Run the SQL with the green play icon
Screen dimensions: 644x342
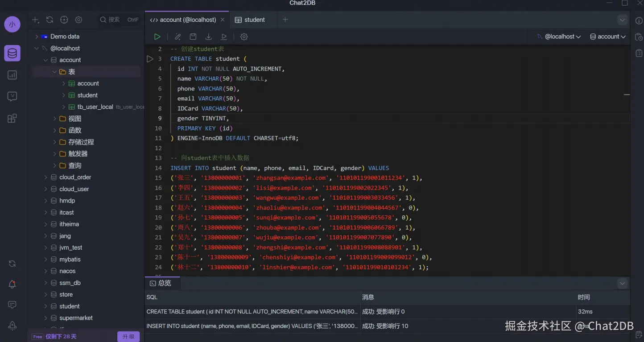157,37
